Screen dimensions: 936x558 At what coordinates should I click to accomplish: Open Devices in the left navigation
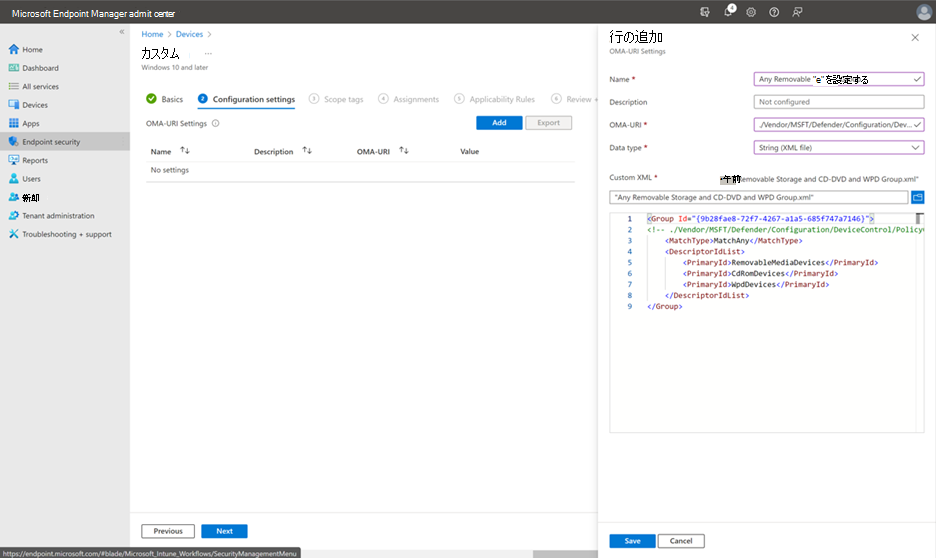(35, 105)
